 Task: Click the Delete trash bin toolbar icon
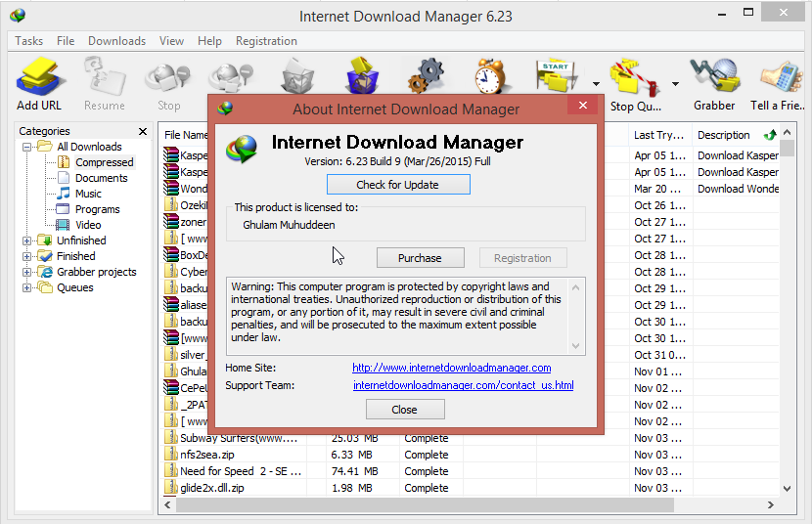297,76
